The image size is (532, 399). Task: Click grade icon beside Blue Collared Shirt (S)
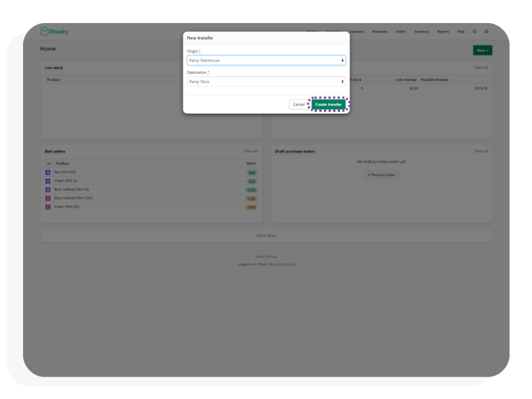(48, 190)
